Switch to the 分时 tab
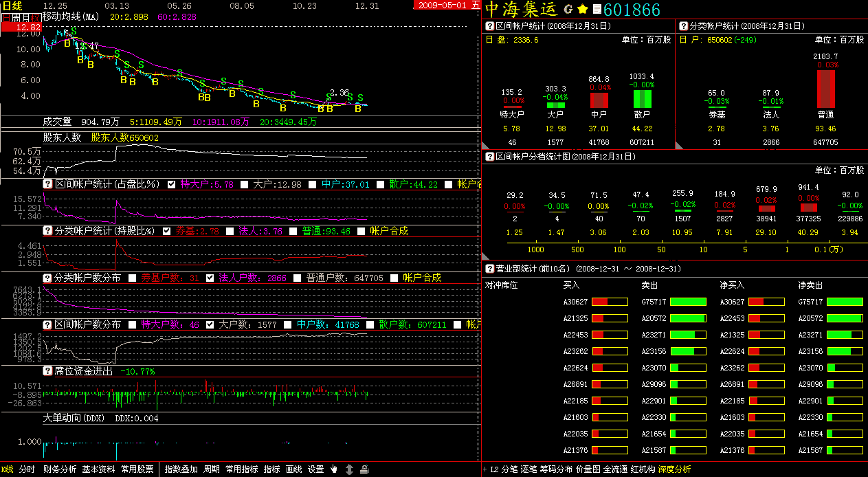Screen dimensions: 868x477 pos(27,469)
